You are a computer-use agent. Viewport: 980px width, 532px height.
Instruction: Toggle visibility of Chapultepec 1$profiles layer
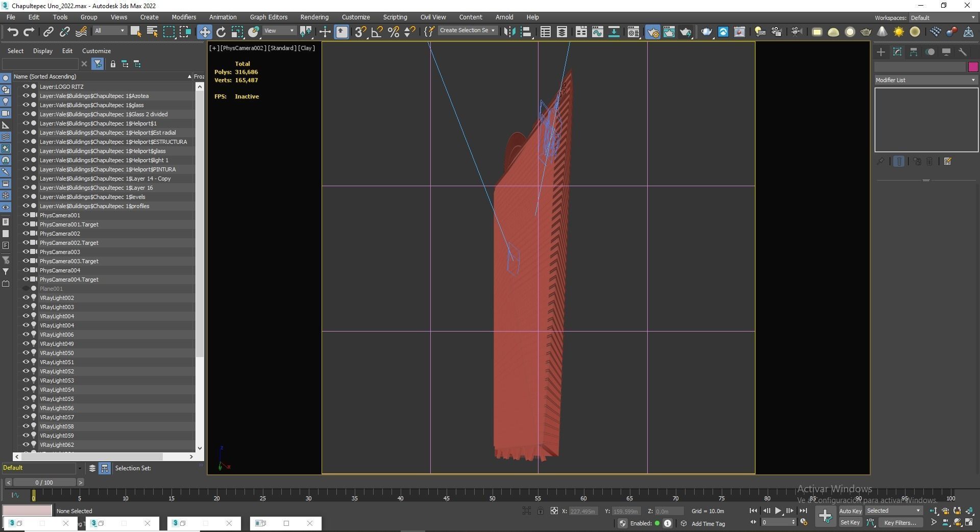(26, 206)
